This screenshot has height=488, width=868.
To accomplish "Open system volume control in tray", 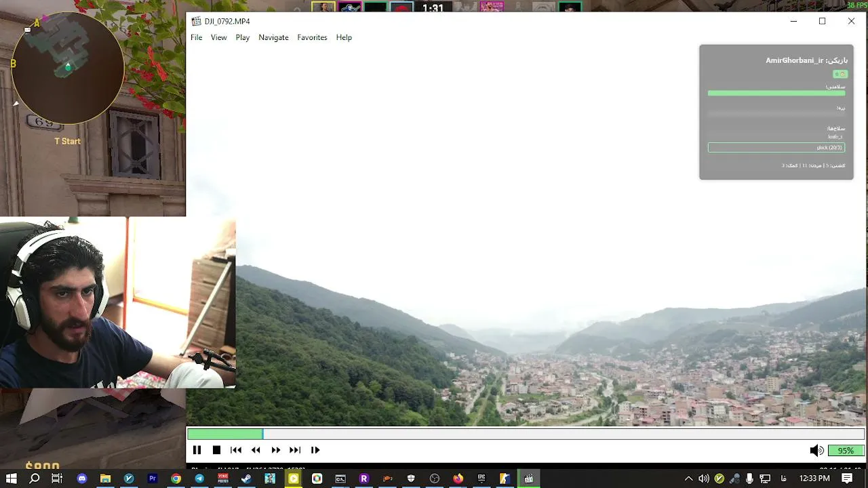I will tap(704, 479).
